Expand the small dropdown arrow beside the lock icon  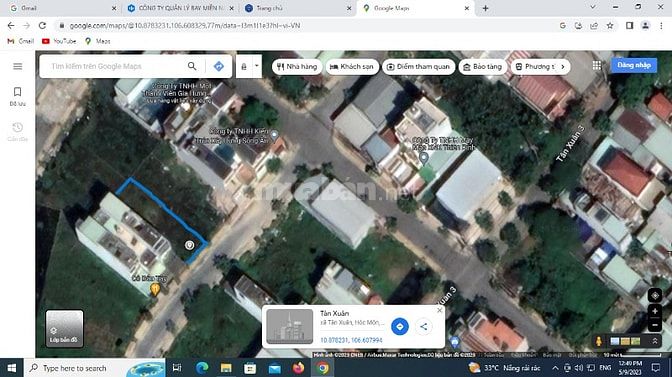click(x=257, y=66)
